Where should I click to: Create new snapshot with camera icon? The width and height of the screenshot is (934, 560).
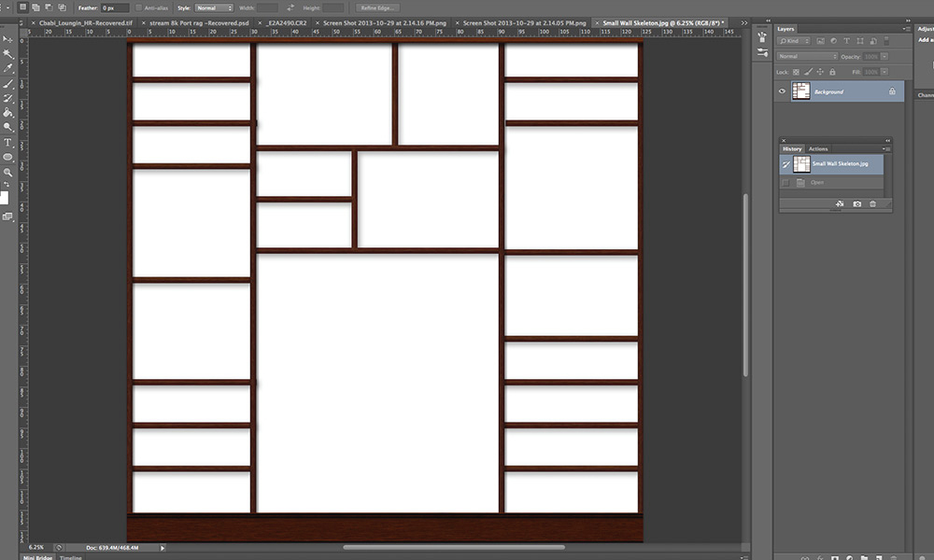pyautogui.click(x=856, y=203)
